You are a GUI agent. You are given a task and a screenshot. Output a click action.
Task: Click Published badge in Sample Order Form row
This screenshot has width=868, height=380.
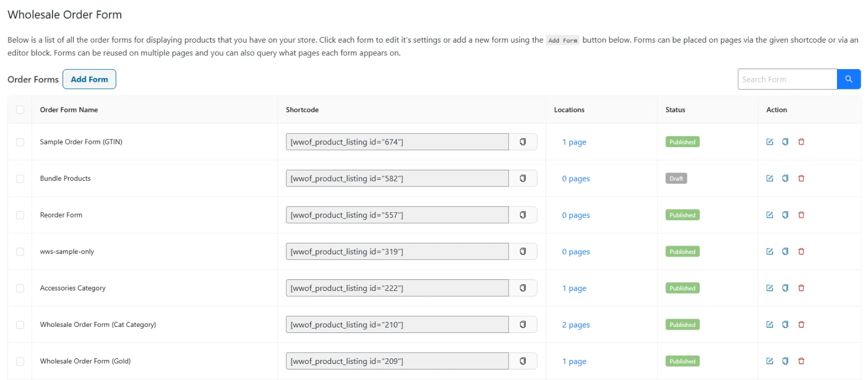[x=682, y=142]
